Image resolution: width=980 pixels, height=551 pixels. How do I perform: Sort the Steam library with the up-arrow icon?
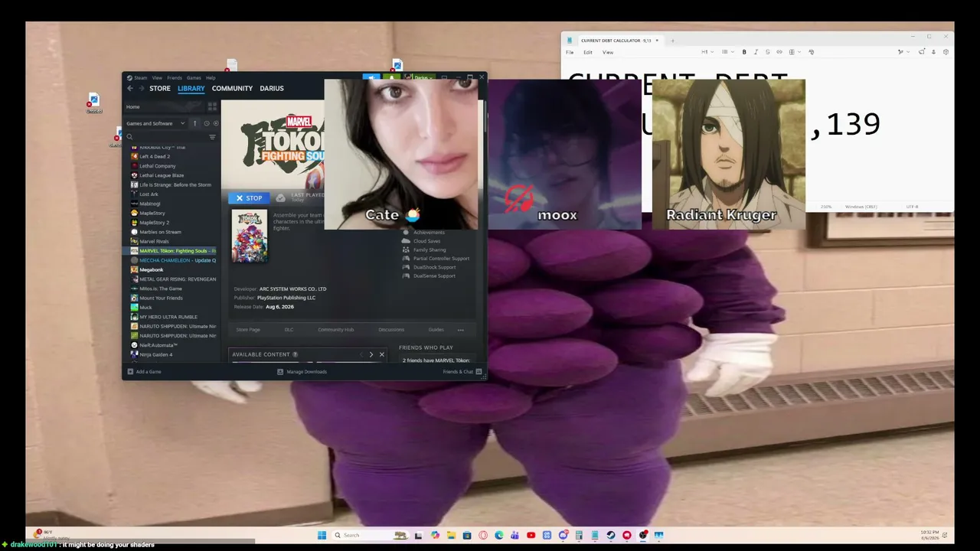pos(194,123)
